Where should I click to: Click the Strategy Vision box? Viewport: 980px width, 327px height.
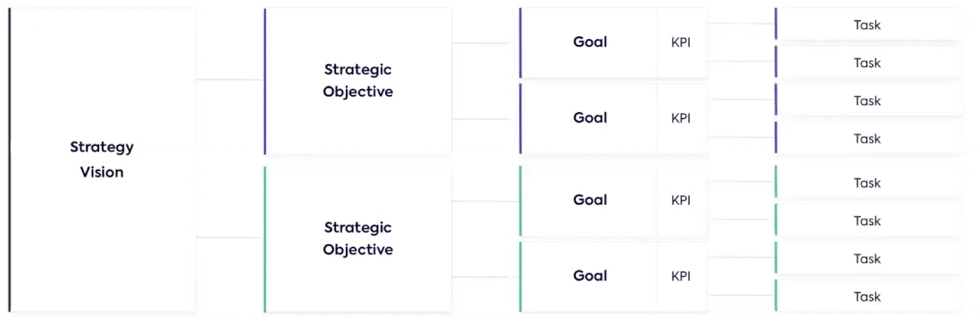tap(102, 159)
